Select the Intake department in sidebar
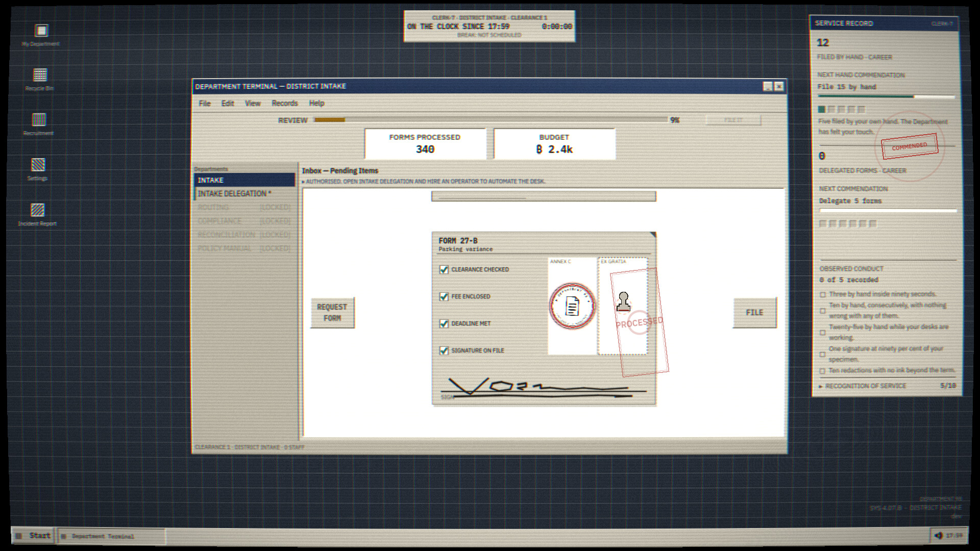Viewport: 980px width, 551px height. tap(244, 180)
